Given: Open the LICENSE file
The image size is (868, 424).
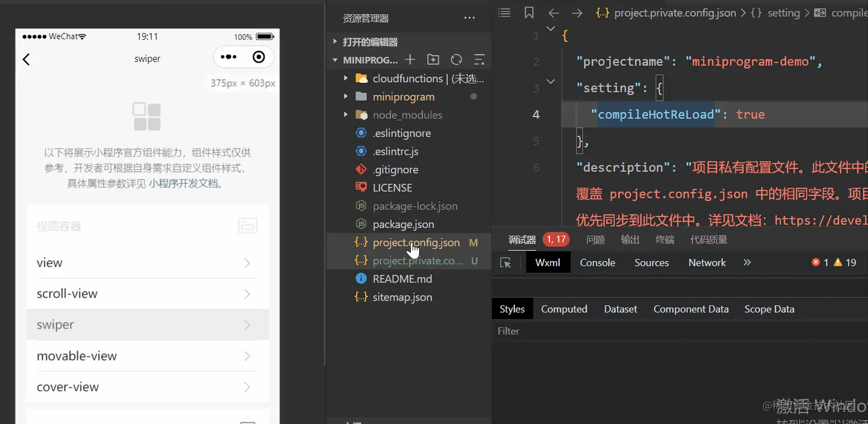Looking at the screenshot, I should click(409, 188).
